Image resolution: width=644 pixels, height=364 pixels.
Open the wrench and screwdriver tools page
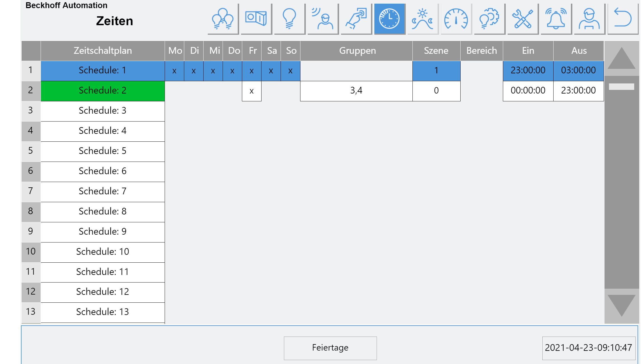(523, 19)
